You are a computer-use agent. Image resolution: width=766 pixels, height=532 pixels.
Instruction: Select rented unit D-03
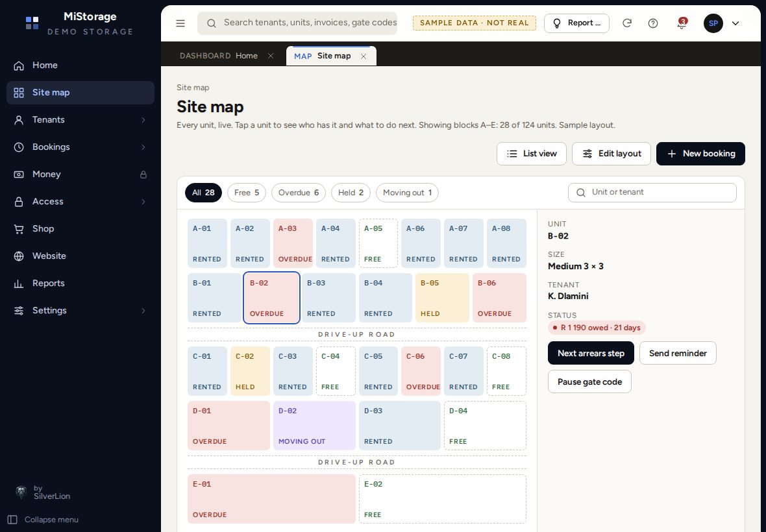pyautogui.click(x=400, y=426)
